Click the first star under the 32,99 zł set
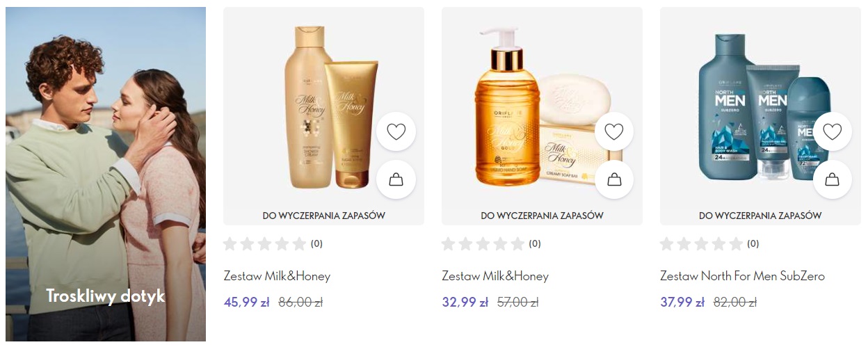The width and height of the screenshot is (868, 347). pos(449,244)
